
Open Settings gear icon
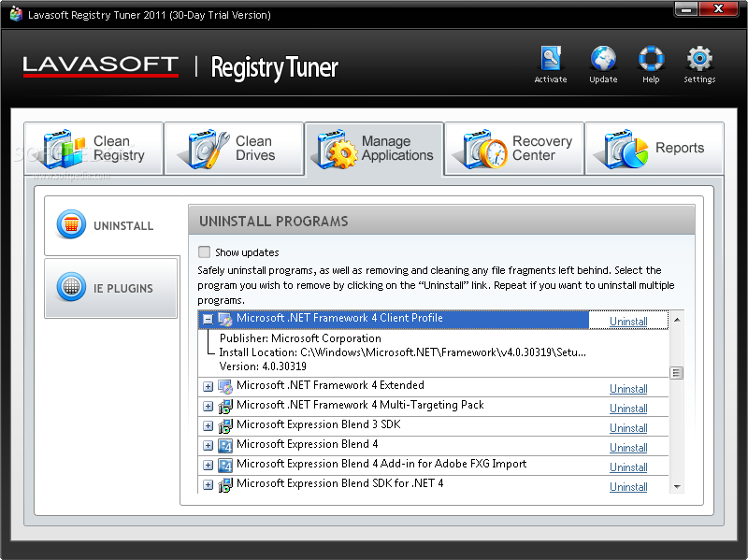click(699, 59)
